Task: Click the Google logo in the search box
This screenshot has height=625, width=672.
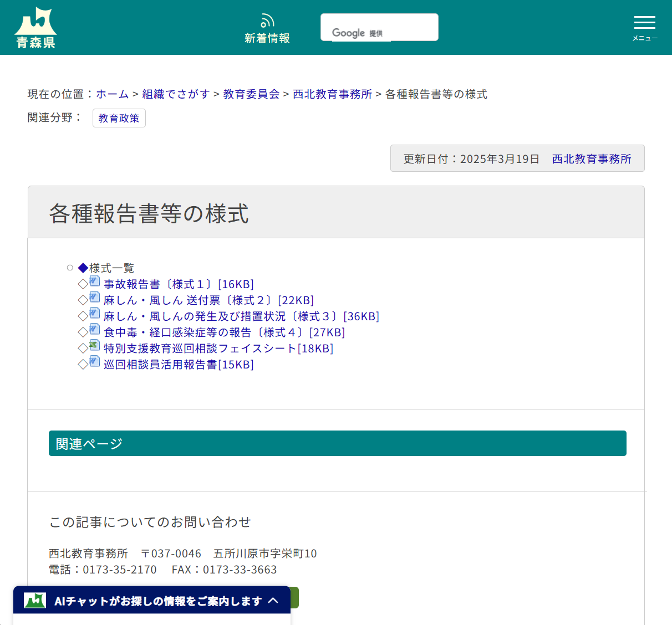Action: 349,33
